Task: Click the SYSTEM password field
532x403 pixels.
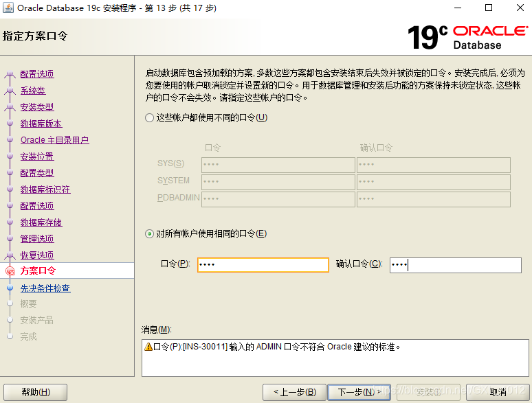Action: pyautogui.click(x=278, y=182)
